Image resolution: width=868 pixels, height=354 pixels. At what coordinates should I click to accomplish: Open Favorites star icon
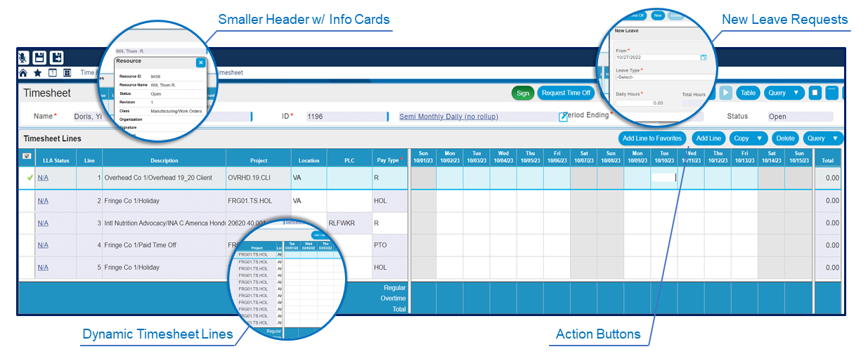tap(37, 72)
